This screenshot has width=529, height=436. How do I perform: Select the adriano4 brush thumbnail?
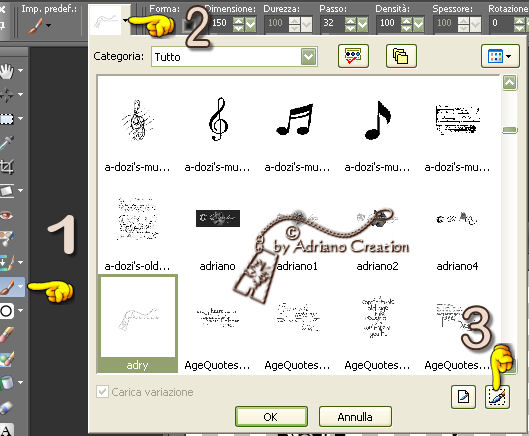pos(457,236)
